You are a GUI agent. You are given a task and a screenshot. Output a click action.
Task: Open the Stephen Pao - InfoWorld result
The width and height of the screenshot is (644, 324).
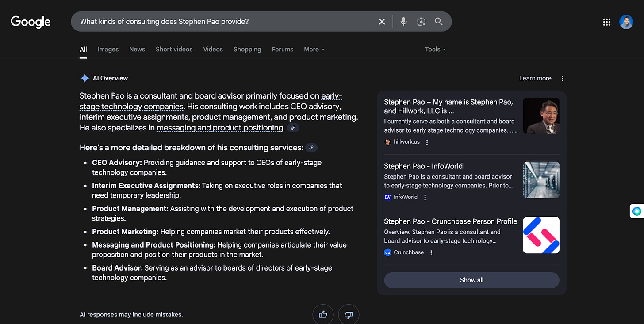pyautogui.click(x=423, y=166)
